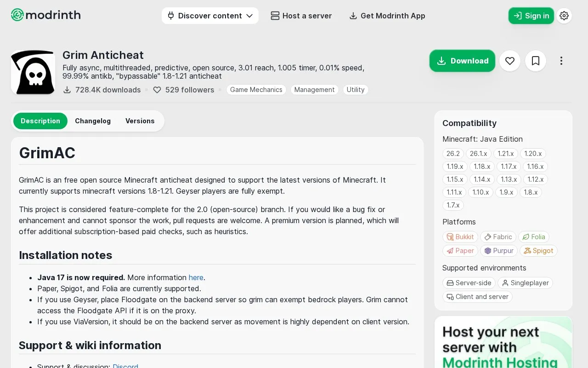
Task: Open the Discover content dropdown
Action: pyautogui.click(x=210, y=16)
